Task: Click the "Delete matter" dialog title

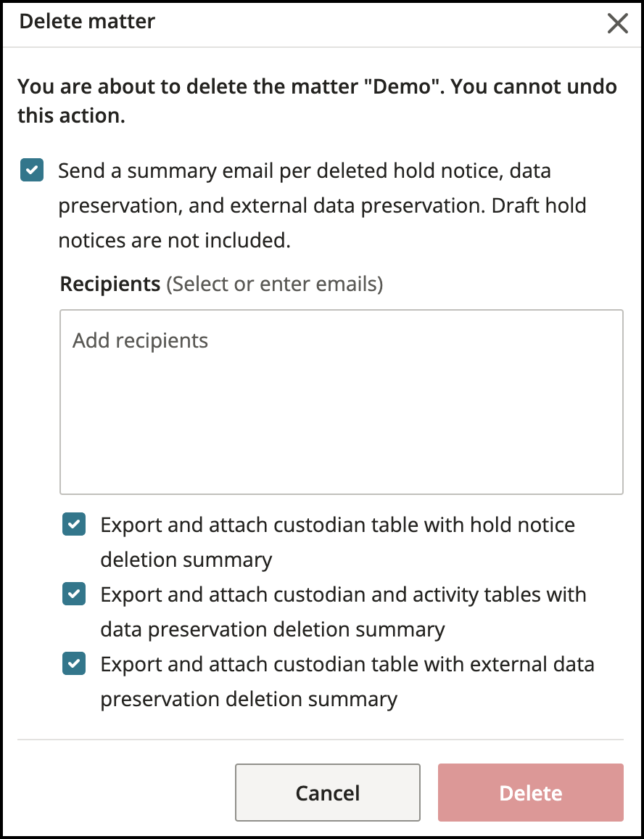Action: [x=87, y=21]
